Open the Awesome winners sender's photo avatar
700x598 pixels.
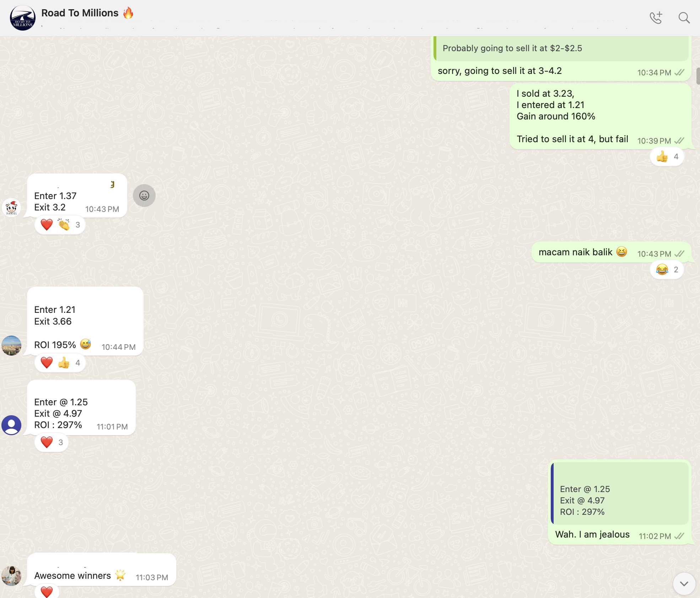(x=11, y=576)
